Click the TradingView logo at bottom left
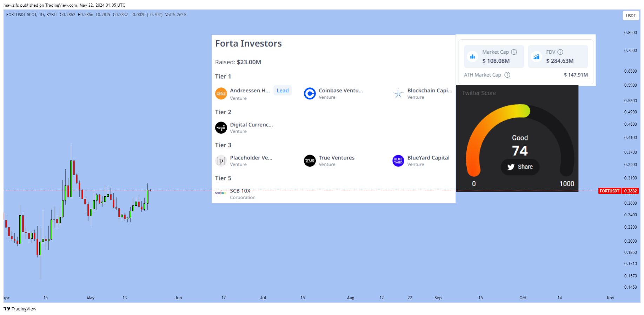644x315 pixels. click(20, 309)
